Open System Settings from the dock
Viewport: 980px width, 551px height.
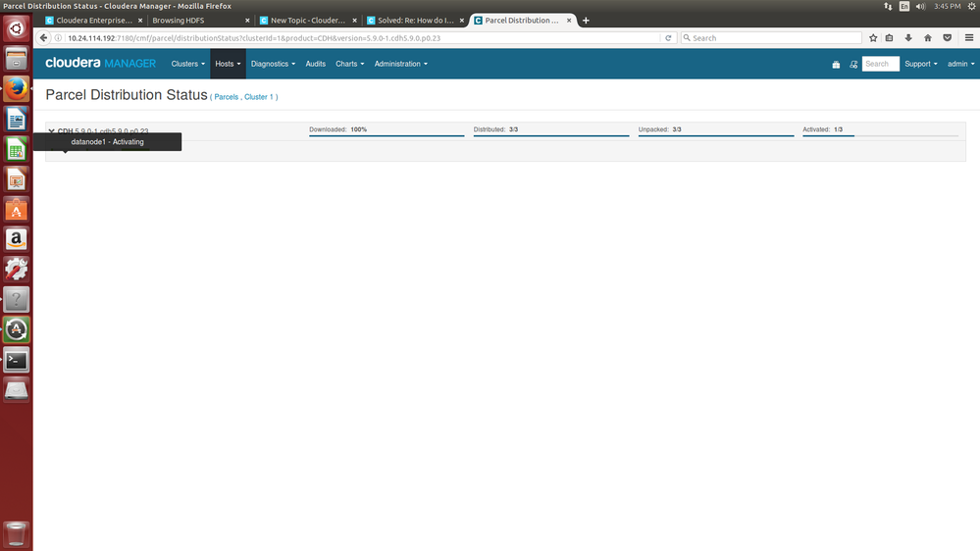click(17, 270)
